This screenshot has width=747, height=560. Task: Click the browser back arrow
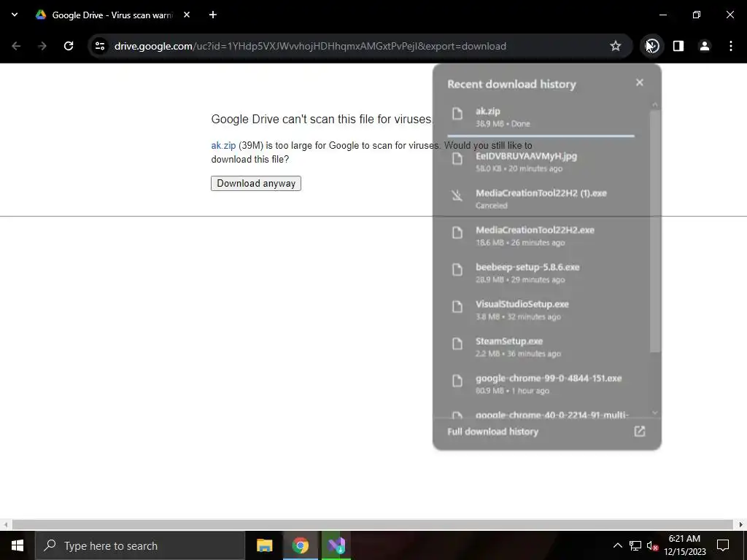click(16, 46)
